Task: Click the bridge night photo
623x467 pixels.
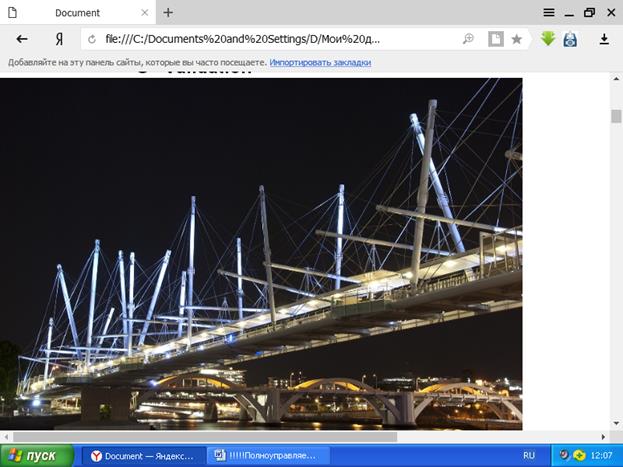Action: [x=261, y=254]
